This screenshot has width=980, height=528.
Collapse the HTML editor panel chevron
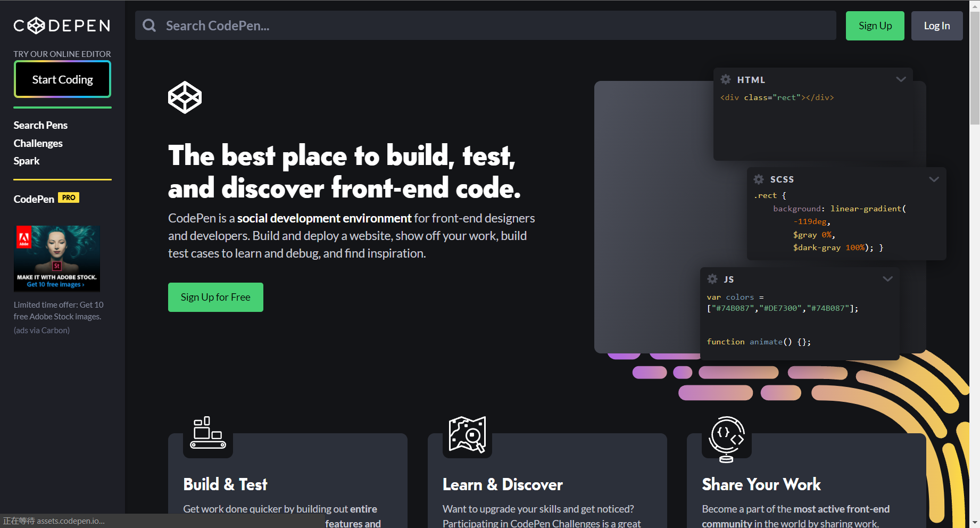click(x=901, y=79)
